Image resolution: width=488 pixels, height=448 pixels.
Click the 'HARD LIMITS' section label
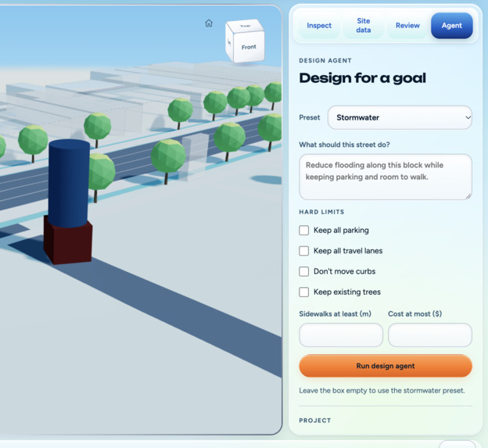[321, 212]
